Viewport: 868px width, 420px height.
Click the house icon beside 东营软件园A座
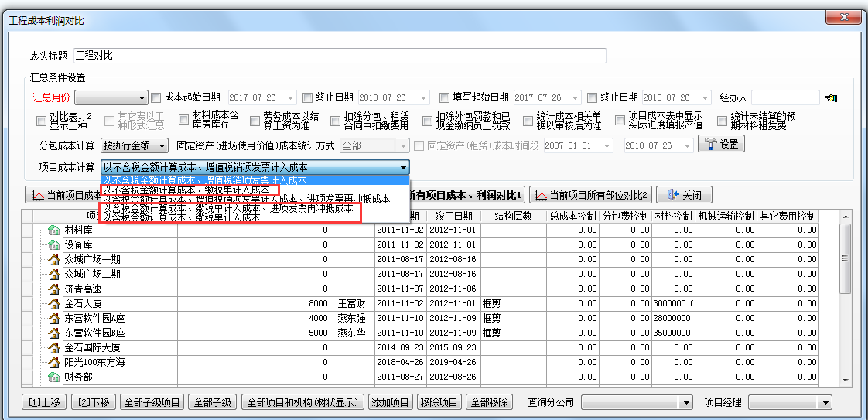click(54, 318)
